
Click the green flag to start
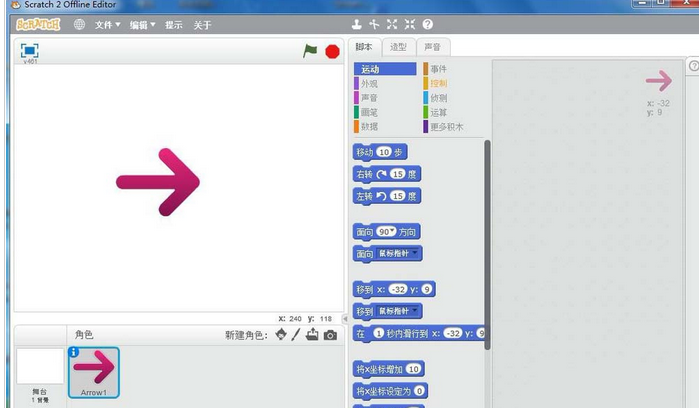click(311, 51)
